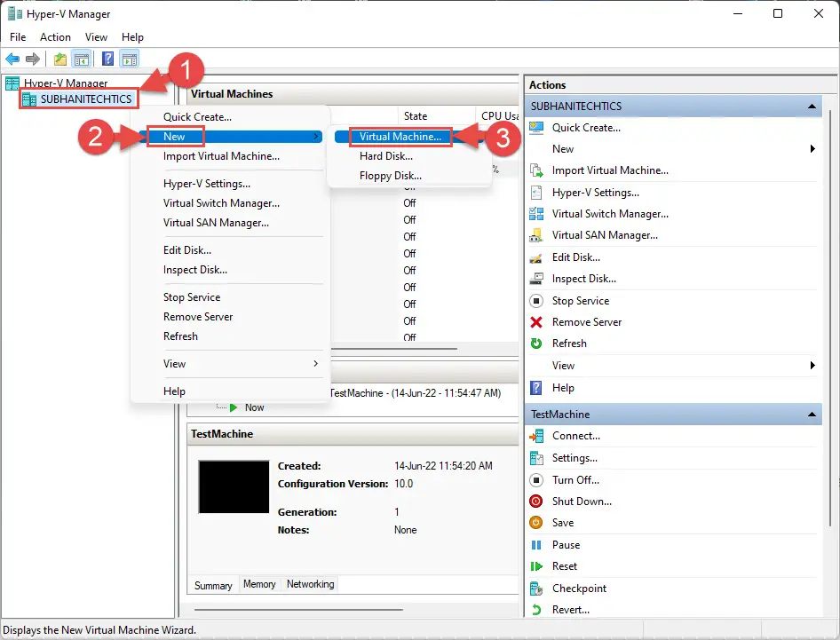The height and width of the screenshot is (640, 840).
Task: Expand View submenu arrow in Actions pane
Action: [812, 365]
